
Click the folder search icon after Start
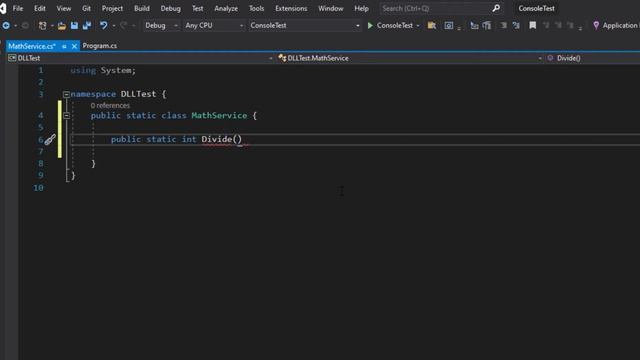[x=431, y=25]
